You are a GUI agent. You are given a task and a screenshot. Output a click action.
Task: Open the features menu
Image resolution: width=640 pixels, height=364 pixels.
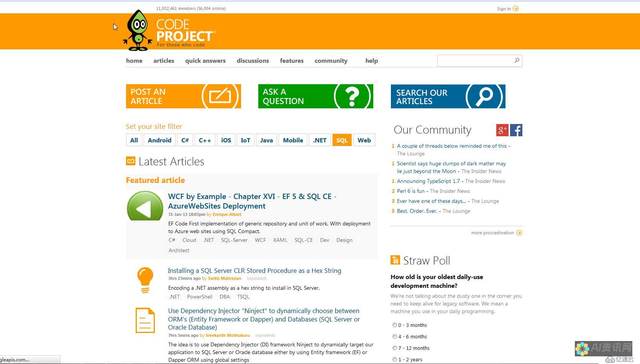click(292, 60)
